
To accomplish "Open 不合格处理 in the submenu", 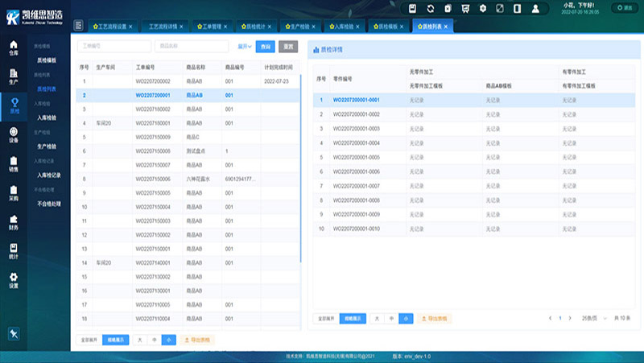I will [x=49, y=204].
